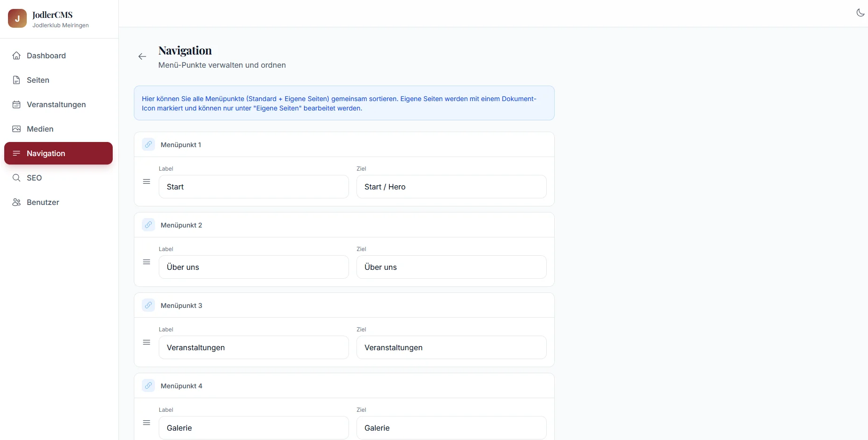Click the link icon of Menüpunkt 3
Screen dimensions: 868x440
[x=148, y=305]
